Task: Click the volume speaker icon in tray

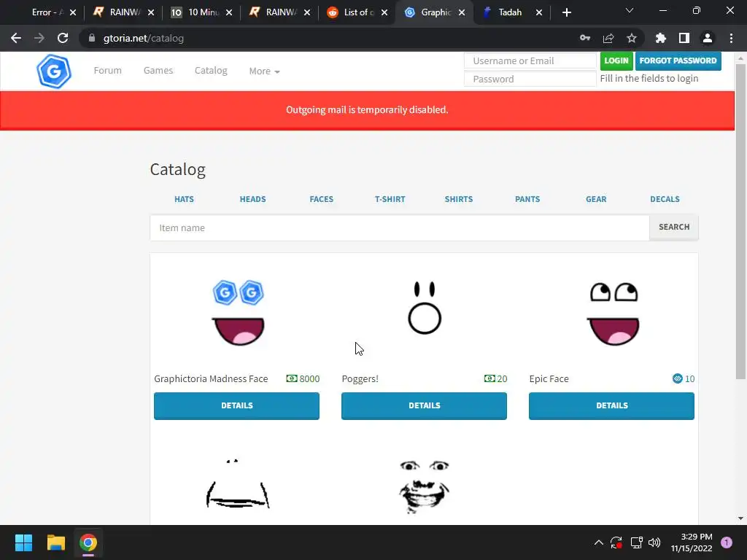Action: [654, 542]
